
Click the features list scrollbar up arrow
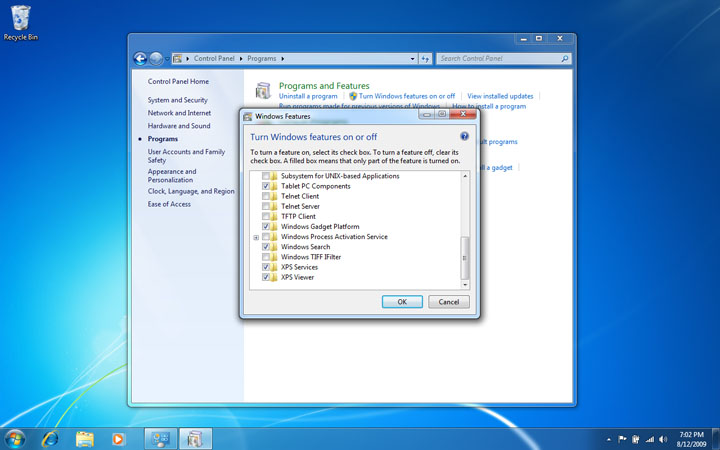click(x=464, y=176)
